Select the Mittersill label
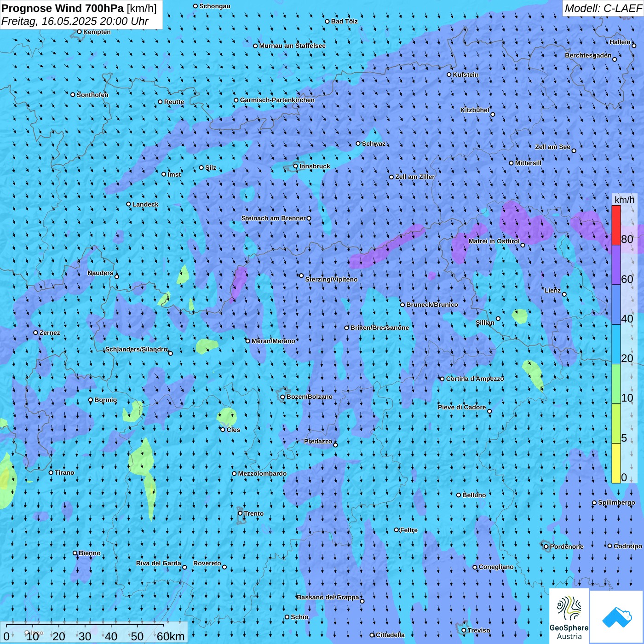The height and width of the screenshot is (644, 644). [528, 163]
